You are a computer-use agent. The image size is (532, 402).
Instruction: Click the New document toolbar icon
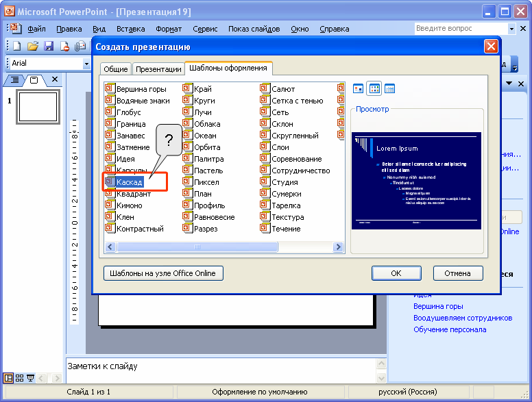pos(16,46)
